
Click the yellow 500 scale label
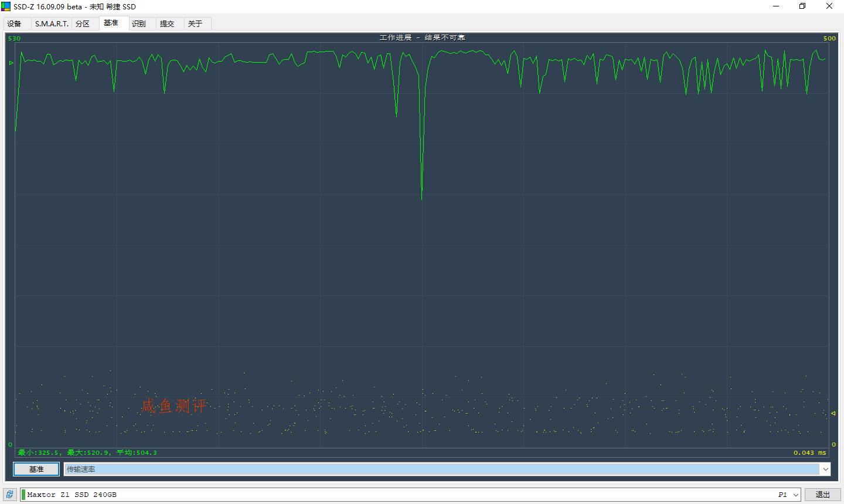[829, 39]
